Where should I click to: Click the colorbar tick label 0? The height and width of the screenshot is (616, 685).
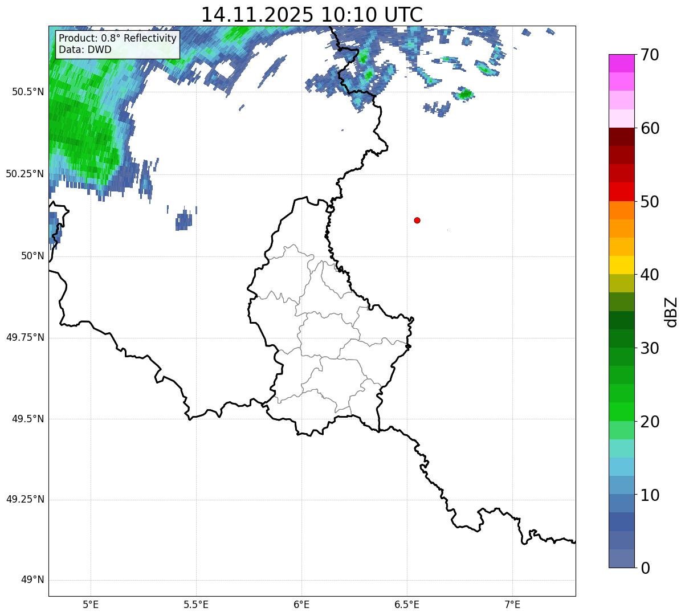645,568
